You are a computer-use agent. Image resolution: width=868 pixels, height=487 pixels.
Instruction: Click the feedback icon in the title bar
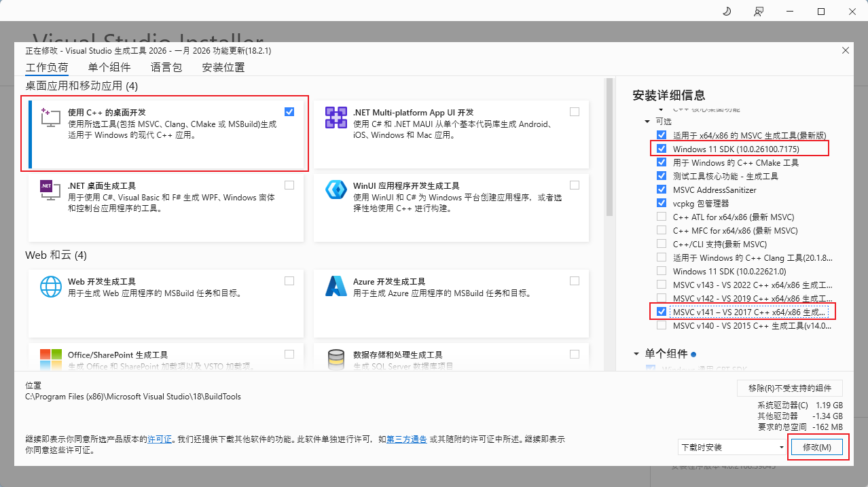pyautogui.click(x=759, y=12)
